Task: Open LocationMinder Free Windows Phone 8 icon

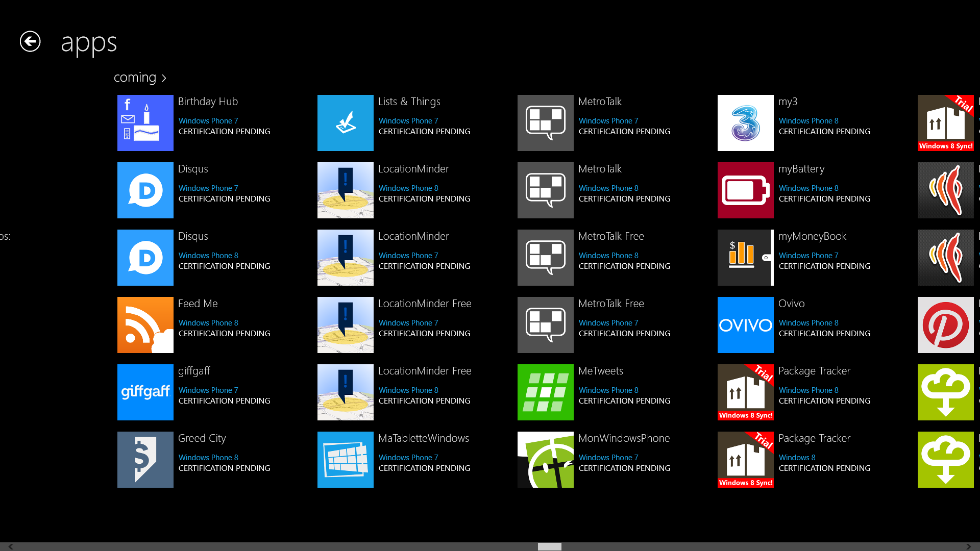Action: pos(346,392)
